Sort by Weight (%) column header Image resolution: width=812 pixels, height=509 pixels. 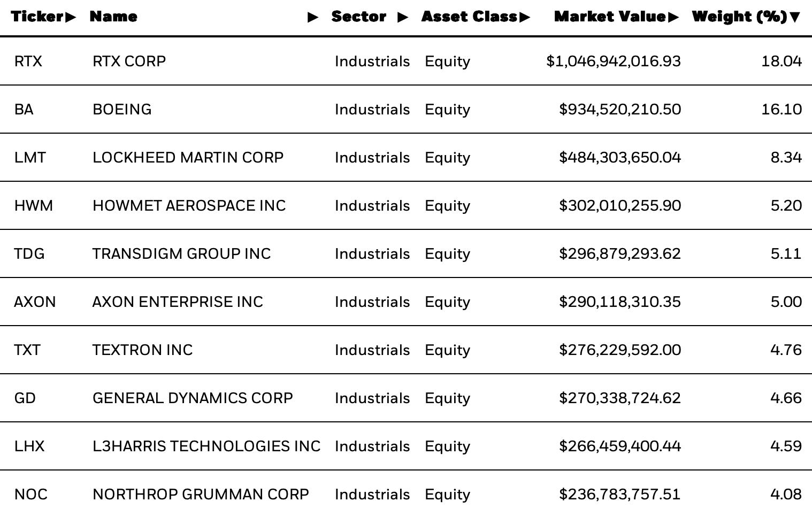coord(739,17)
